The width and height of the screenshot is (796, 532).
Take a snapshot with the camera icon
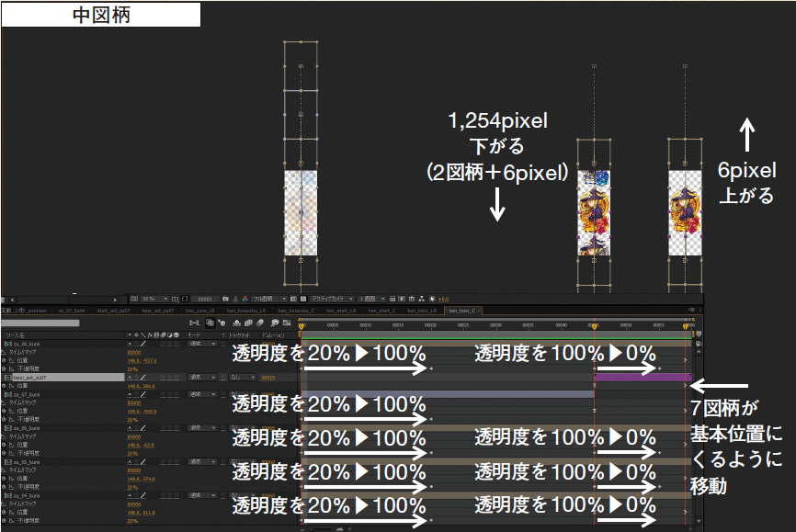point(225,299)
